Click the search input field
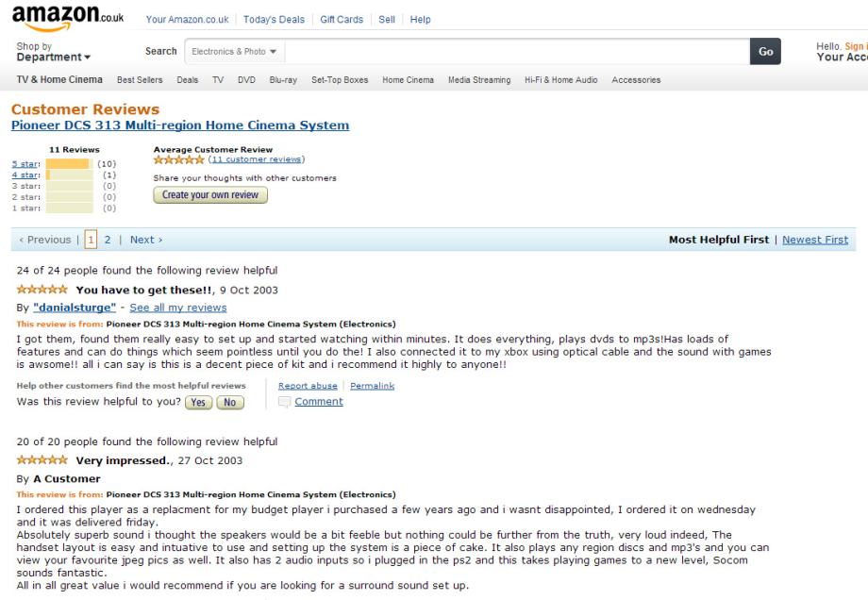Image resolution: width=868 pixels, height=600 pixels. pos(517,52)
